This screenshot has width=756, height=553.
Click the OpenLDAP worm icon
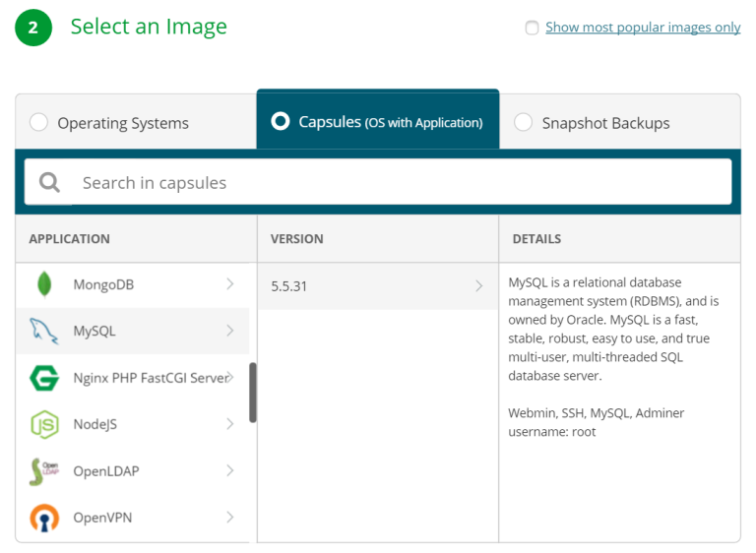click(43, 470)
